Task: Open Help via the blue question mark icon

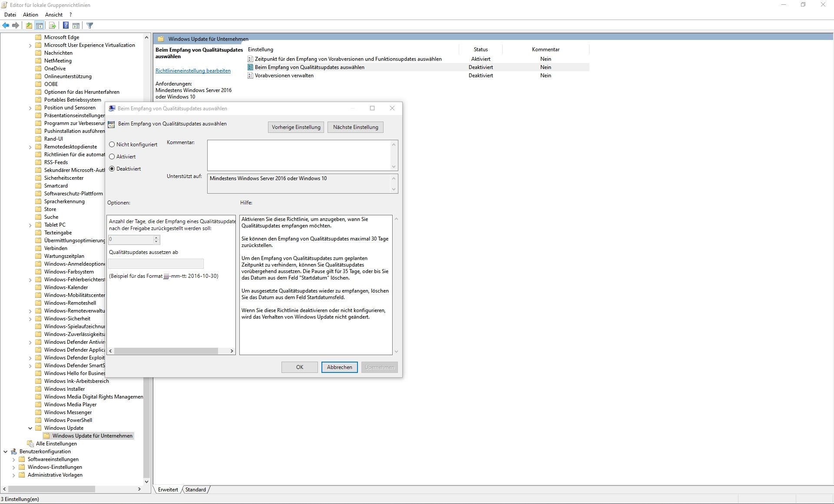Action: tap(66, 26)
